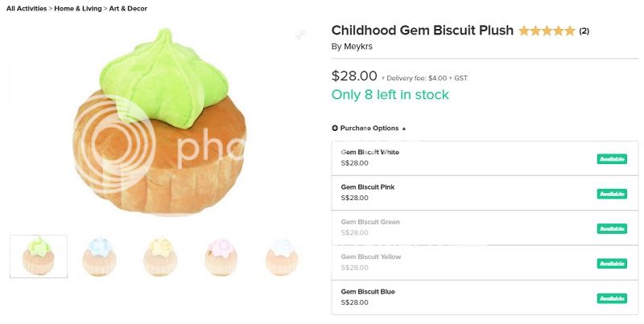Open the (2) reviews count

tap(584, 31)
